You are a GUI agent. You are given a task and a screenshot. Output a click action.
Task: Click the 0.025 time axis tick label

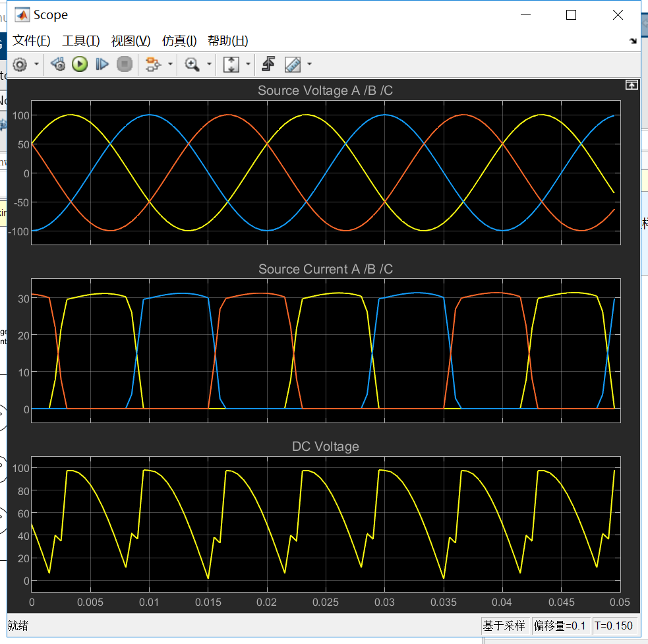325,602
